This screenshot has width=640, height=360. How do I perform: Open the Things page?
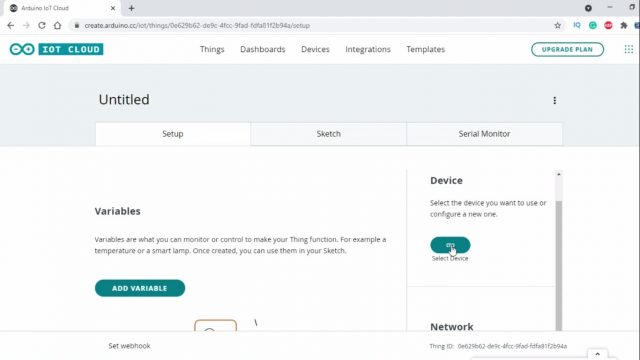(x=212, y=49)
